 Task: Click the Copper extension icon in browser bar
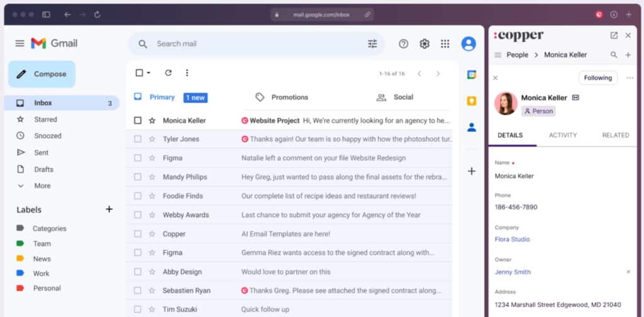click(x=599, y=14)
